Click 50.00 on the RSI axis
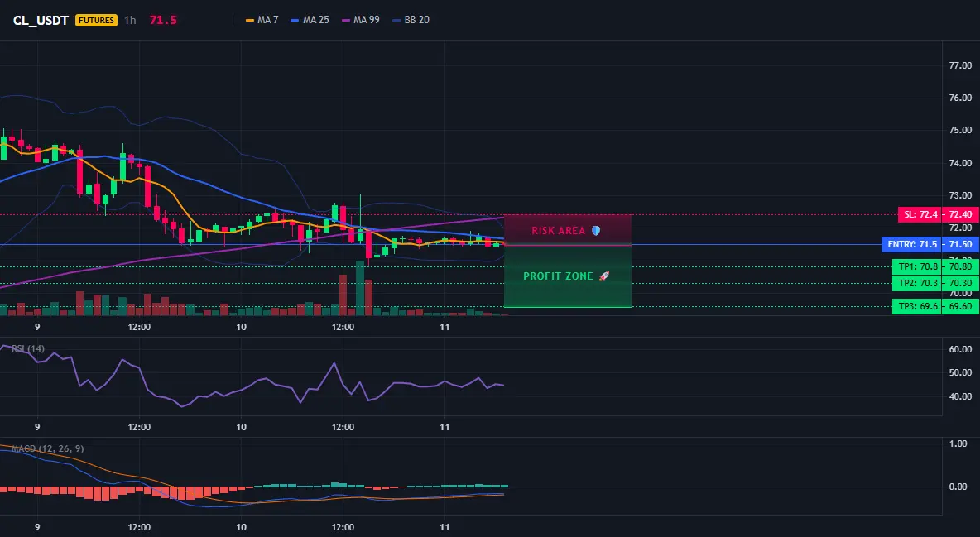This screenshot has height=537, width=980. 960,372
